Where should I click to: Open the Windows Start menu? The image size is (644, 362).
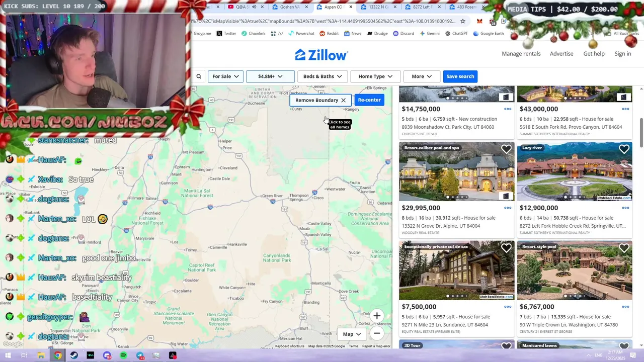click(x=8, y=355)
